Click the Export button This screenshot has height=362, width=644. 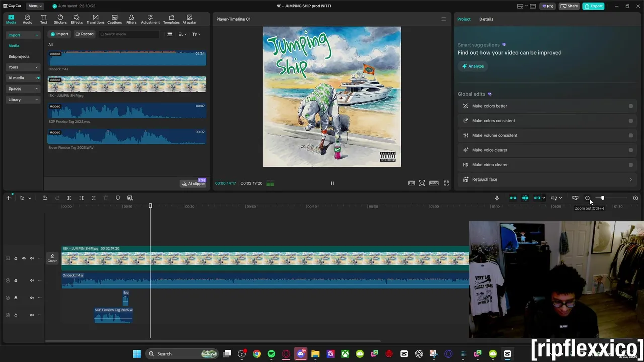(593, 6)
